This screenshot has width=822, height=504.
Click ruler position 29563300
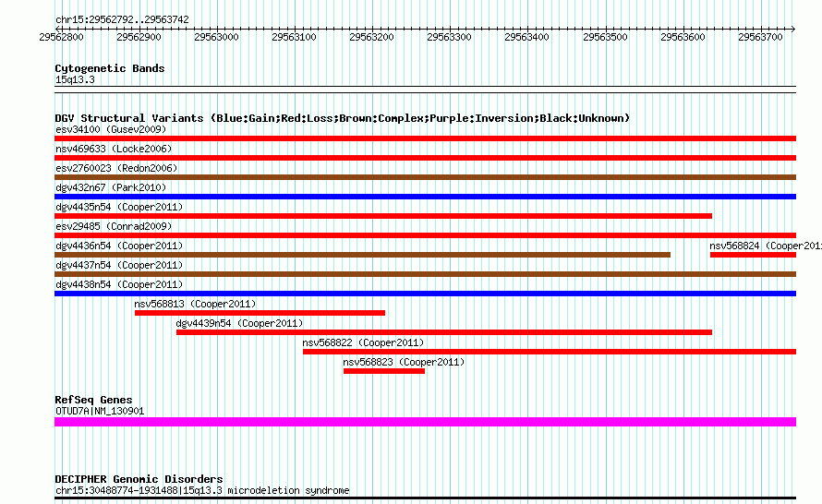pyautogui.click(x=449, y=37)
